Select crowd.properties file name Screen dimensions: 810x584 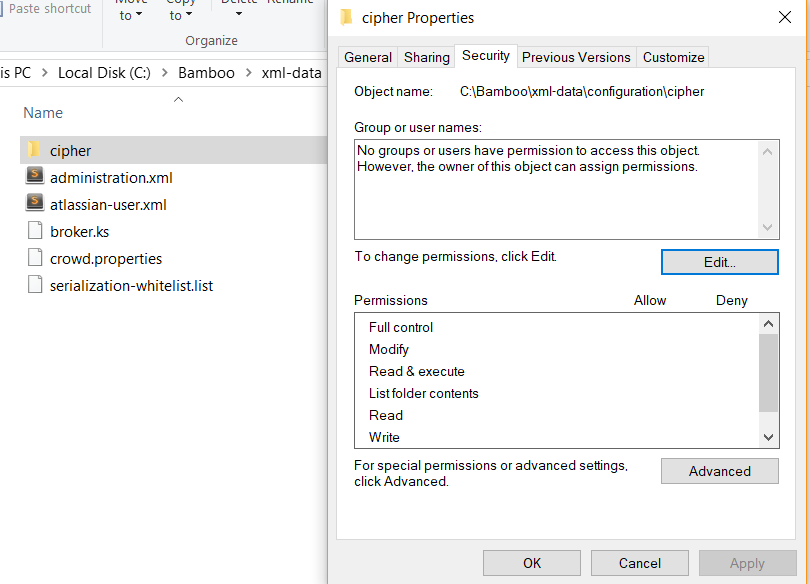pos(106,259)
